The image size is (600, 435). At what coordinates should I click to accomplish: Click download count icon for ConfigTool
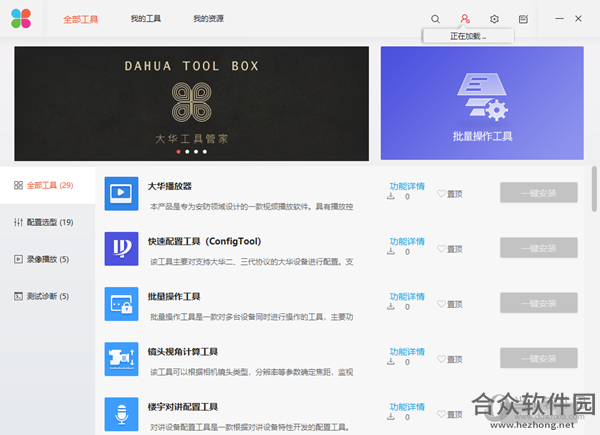(x=391, y=251)
